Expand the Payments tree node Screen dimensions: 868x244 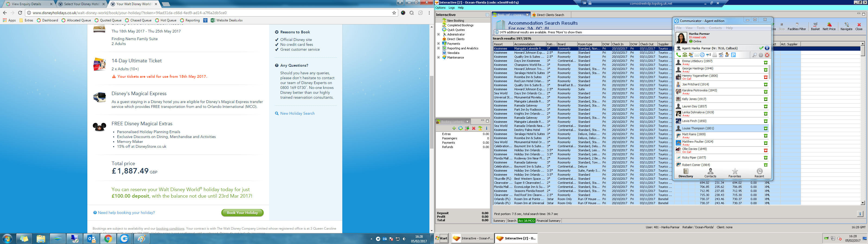[x=438, y=43]
